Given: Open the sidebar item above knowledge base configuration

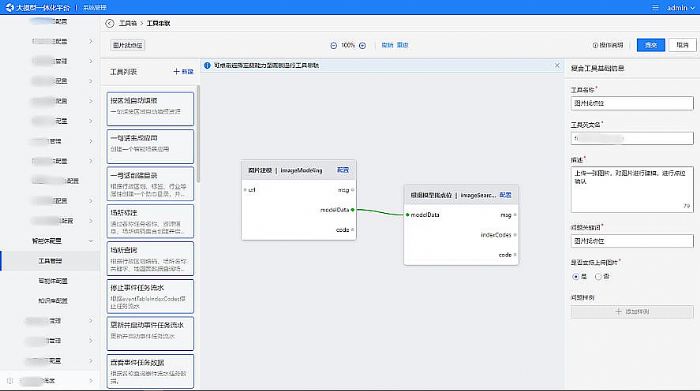Looking at the screenshot, I should [53, 281].
